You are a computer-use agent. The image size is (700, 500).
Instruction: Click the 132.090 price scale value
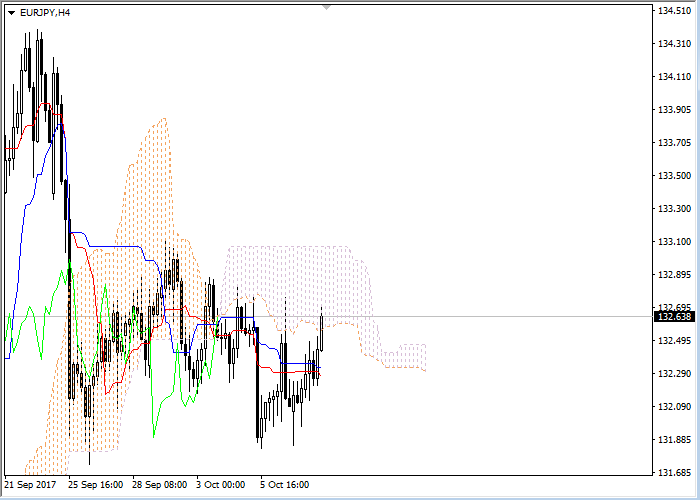(675, 407)
